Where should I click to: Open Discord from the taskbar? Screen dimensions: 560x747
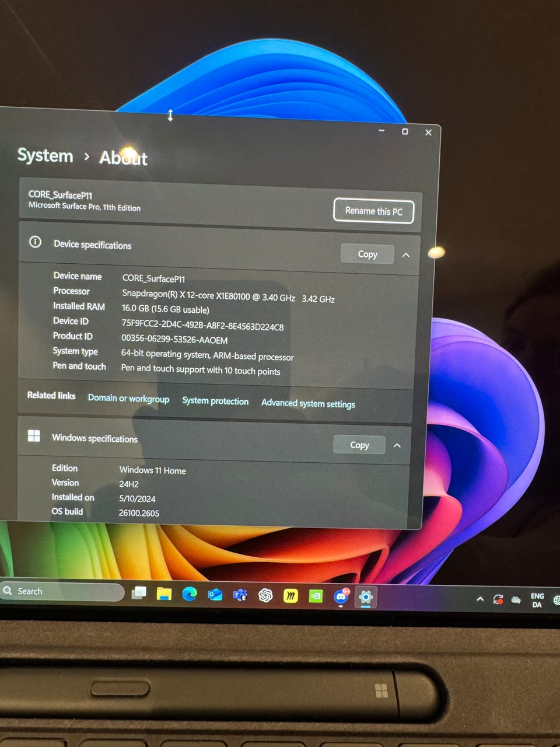click(x=341, y=596)
